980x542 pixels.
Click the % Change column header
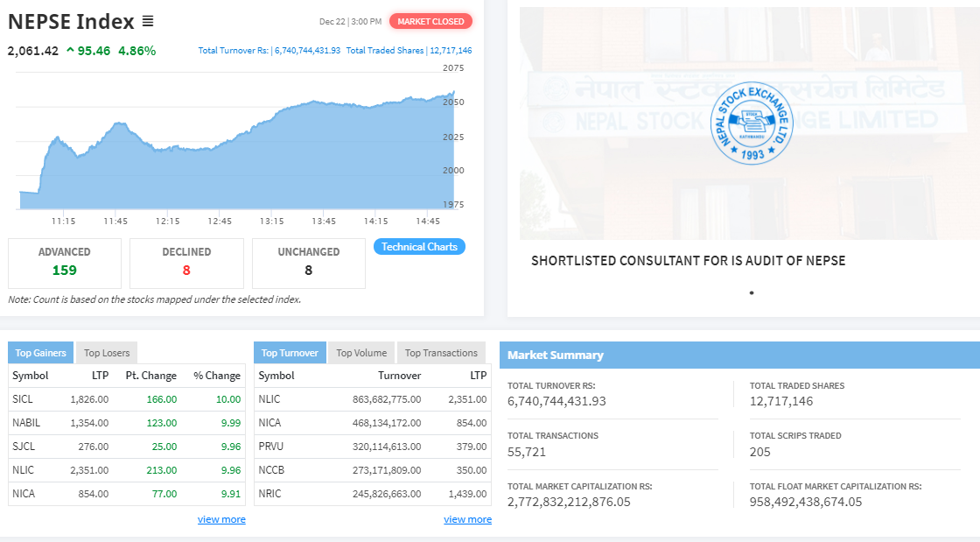pyautogui.click(x=217, y=376)
